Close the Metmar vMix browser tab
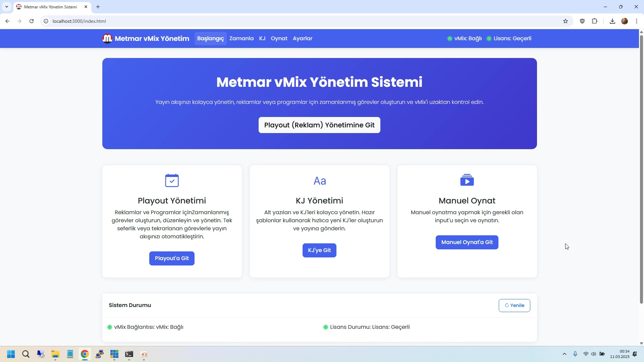 click(x=86, y=7)
